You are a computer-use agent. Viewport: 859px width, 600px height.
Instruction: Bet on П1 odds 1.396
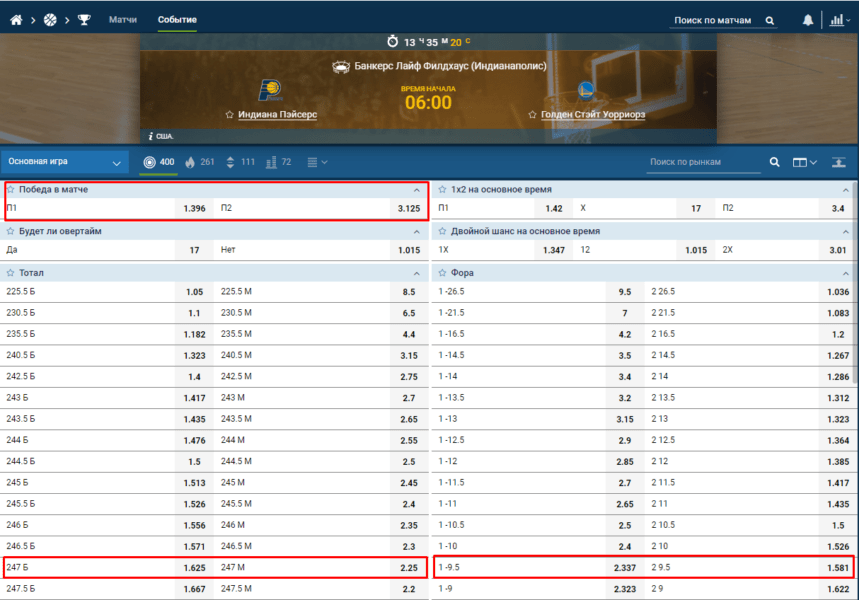click(193, 209)
